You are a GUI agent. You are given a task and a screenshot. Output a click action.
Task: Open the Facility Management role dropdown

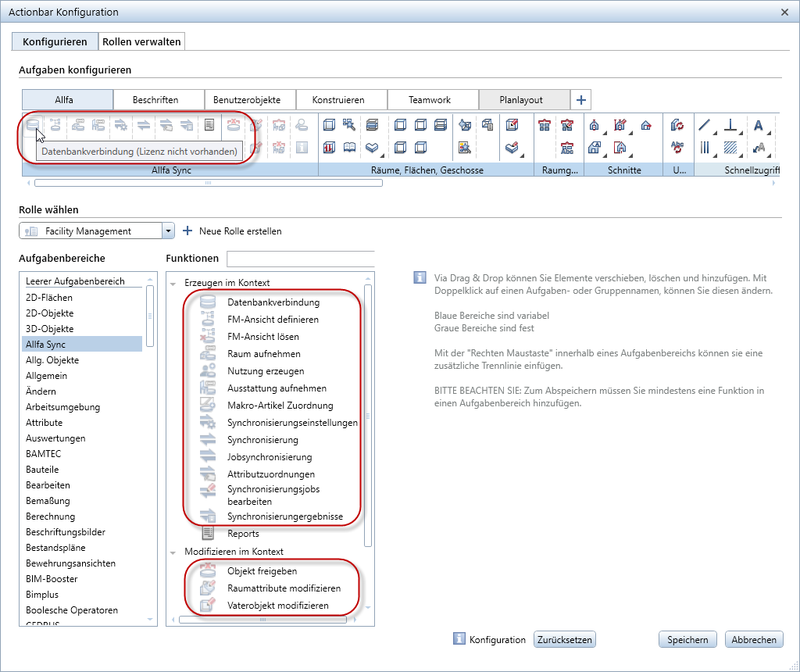169,231
